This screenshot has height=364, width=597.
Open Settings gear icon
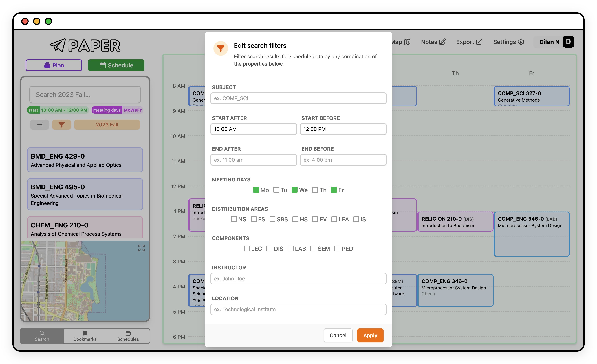click(x=521, y=42)
